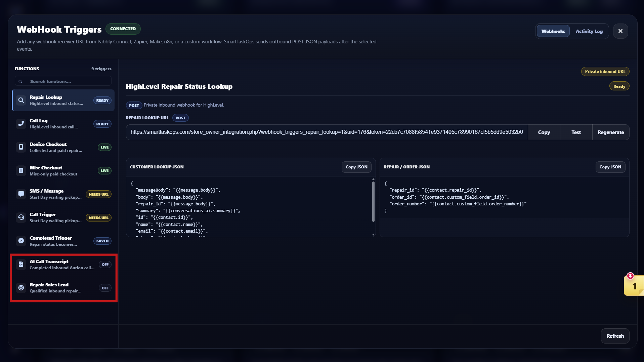Copy the repair lookup URL
This screenshot has height=362, width=644.
pos(544,132)
